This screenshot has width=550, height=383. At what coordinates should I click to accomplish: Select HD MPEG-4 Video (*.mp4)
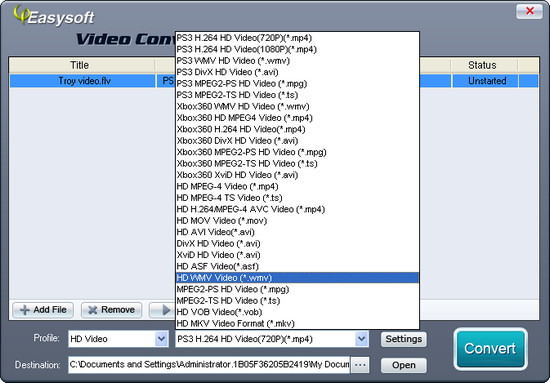[297, 187]
